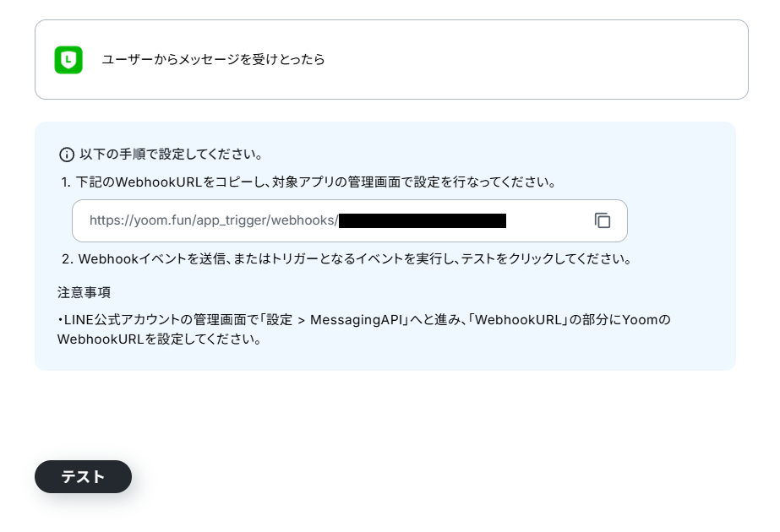The image size is (780, 532).
Task: Click empty right area of the trigger card
Action: click(x=537, y=60)
